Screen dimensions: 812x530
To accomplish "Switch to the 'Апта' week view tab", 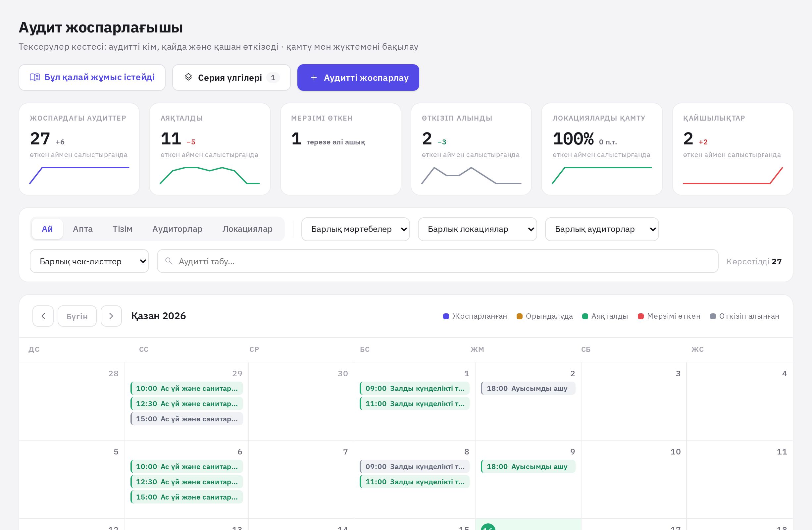I will pyautogui.click(x=82, y=229).
